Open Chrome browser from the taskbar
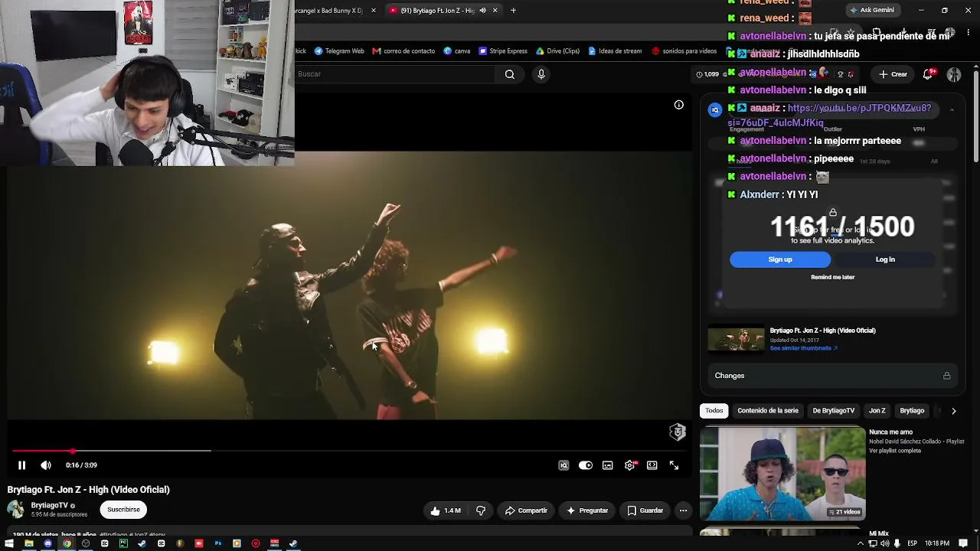 tap(67, 543)
